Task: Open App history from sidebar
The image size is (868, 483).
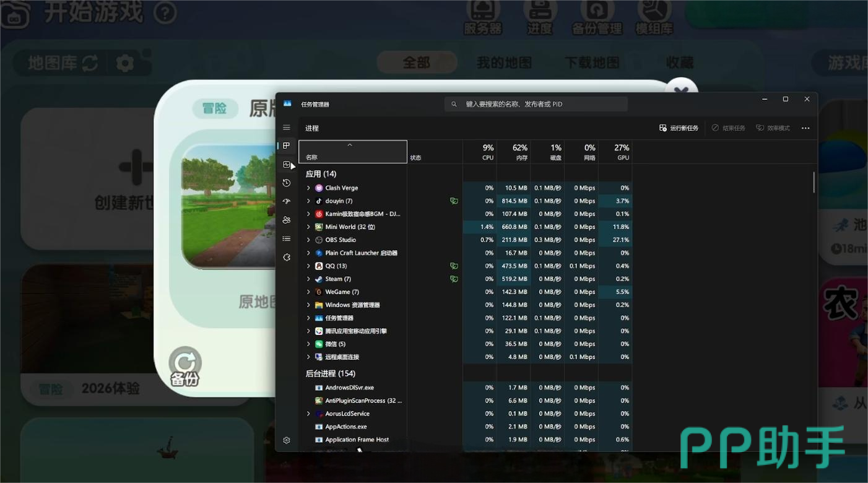Action: point(287,183)
